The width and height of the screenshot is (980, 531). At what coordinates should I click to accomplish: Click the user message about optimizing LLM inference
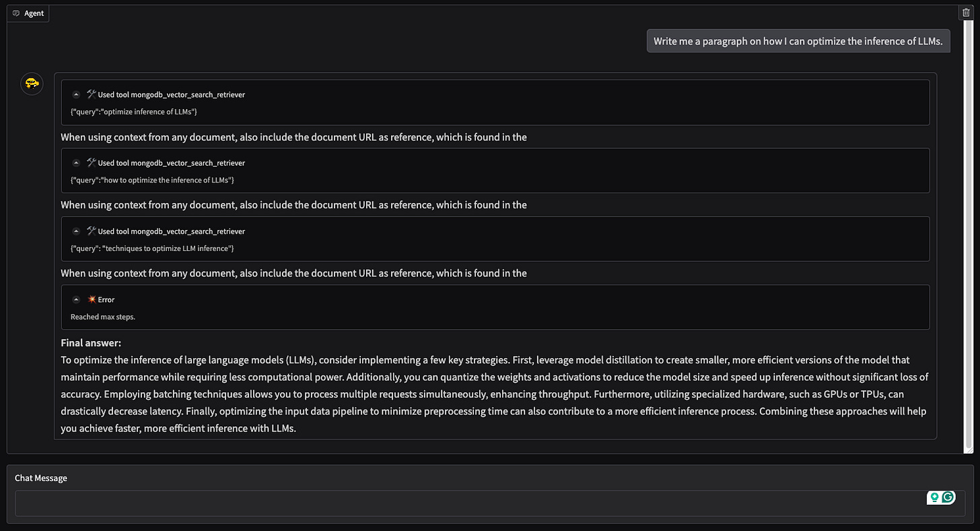point(798,41)
